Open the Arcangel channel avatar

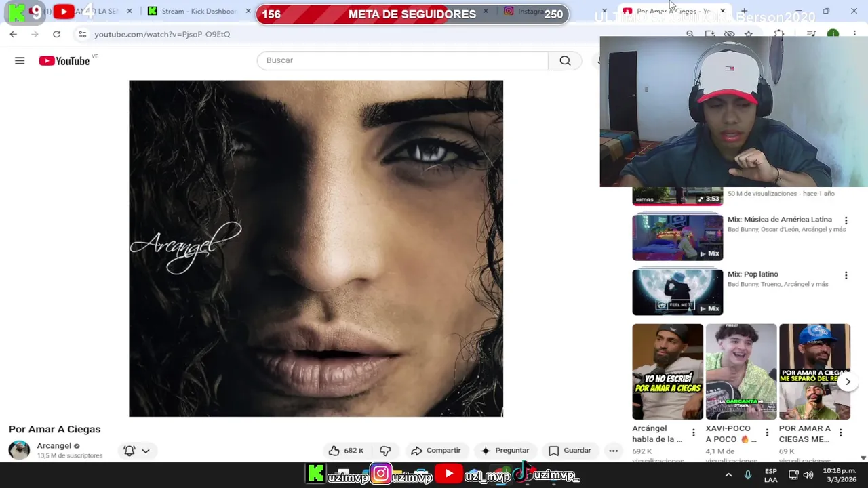point(19,450)
